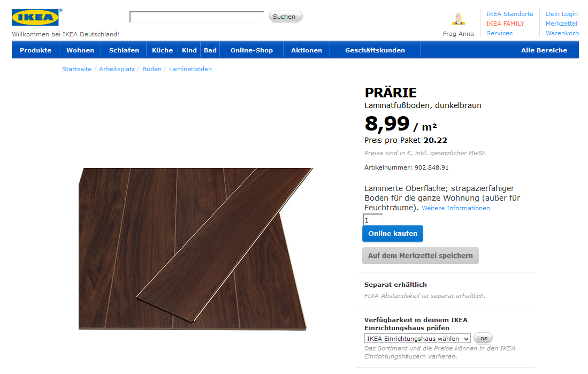
Task: Open the Schlafen navigation tab
Action: click(124, 50)
